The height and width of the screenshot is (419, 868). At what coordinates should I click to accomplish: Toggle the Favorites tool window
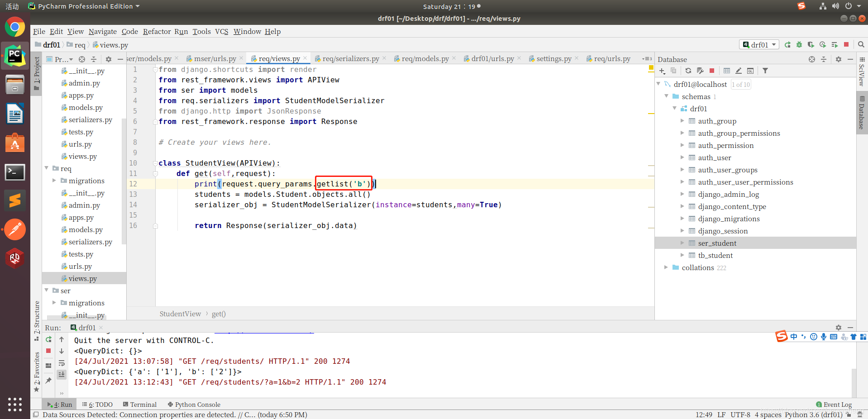coord(37,372)
